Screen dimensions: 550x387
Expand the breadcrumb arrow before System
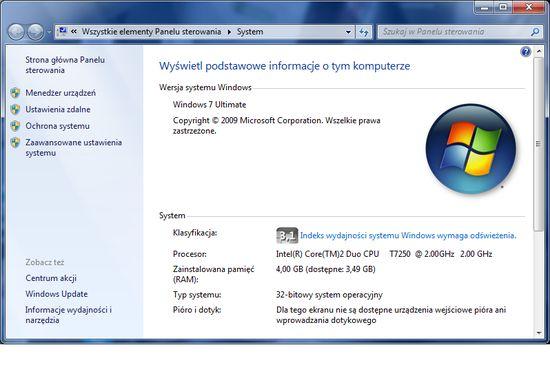[229, 32]
